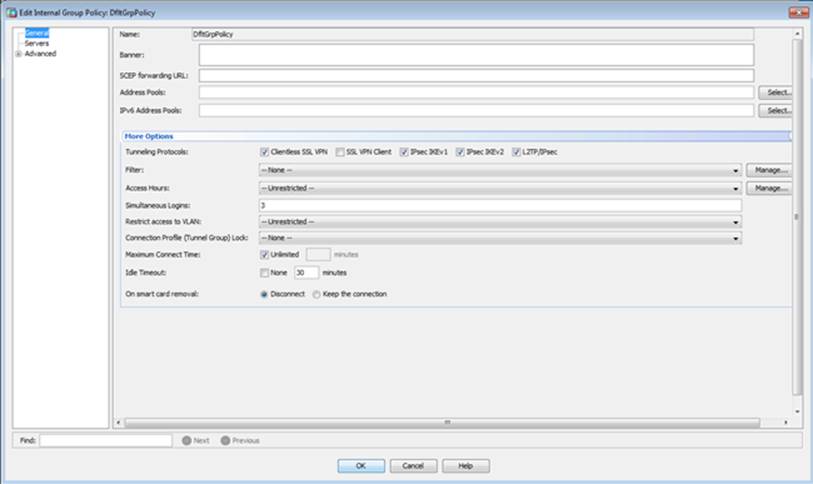Click the Simultaneous Logins input field
The height and width of the screenshot is (484, 813).
click(499, 204)
